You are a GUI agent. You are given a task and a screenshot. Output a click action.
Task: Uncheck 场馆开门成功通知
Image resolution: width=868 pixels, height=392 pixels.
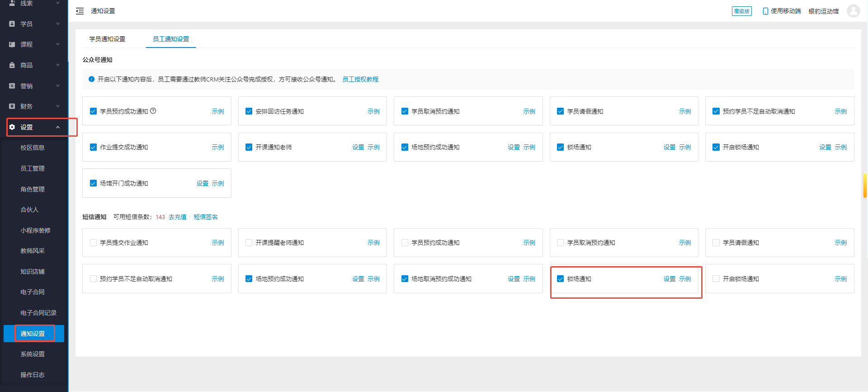pos(93,183)
